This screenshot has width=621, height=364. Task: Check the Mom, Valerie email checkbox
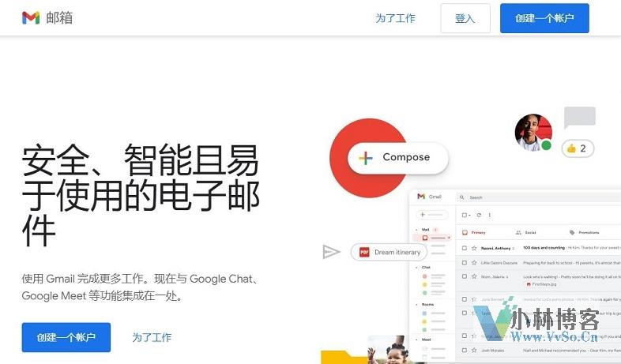pos(465,276)
